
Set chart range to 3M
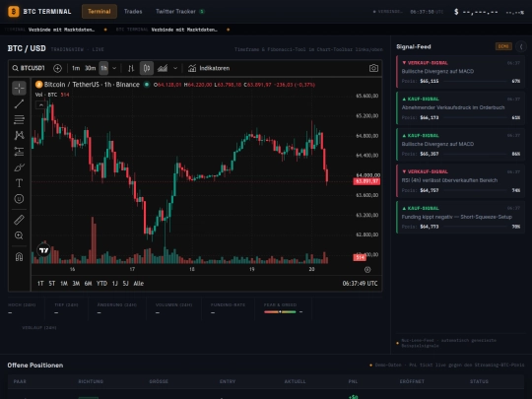pyautogui.click(x=76, y=284)
